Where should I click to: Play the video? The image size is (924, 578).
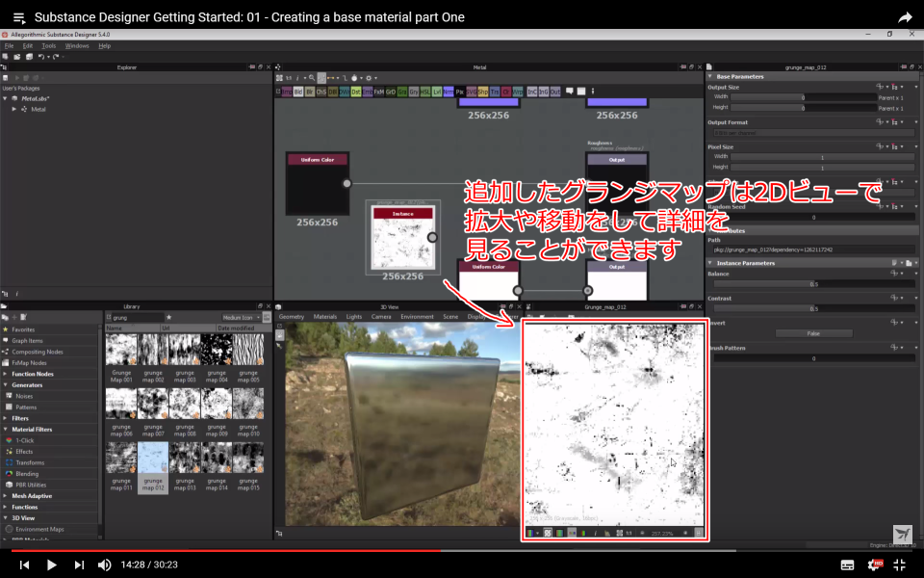point(51,565)
